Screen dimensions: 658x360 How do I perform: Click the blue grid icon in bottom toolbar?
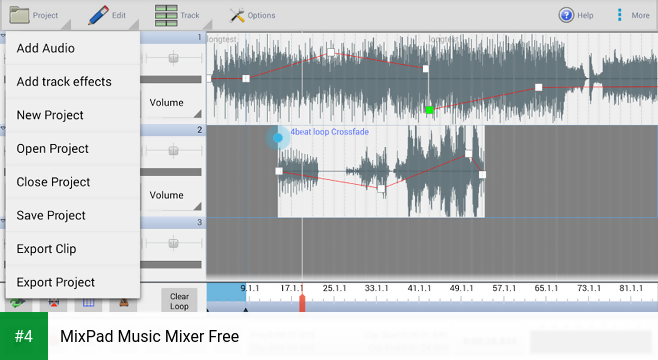[88, 303]
